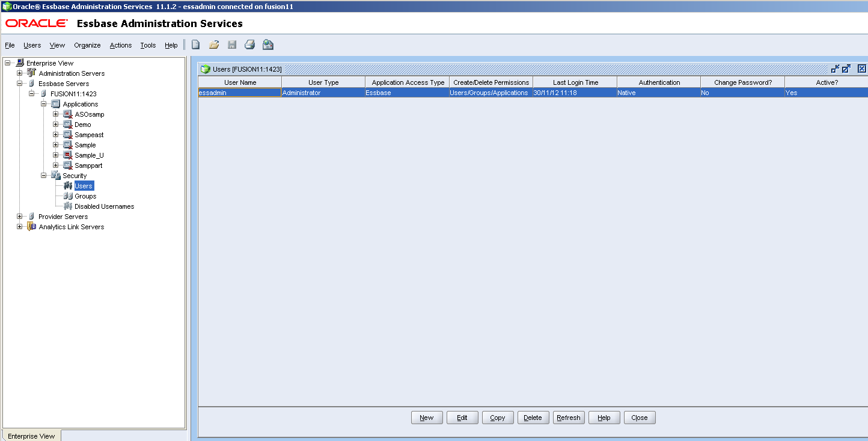Expand the Sampeast application node

tap(55, 134)
